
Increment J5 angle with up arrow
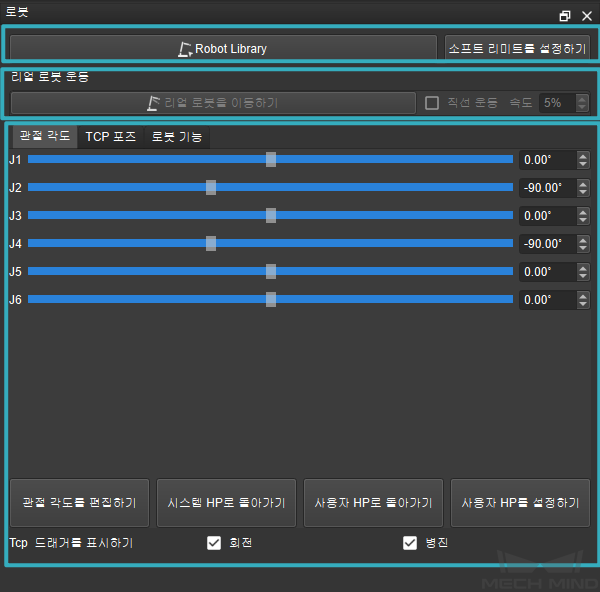coord(583,268)
